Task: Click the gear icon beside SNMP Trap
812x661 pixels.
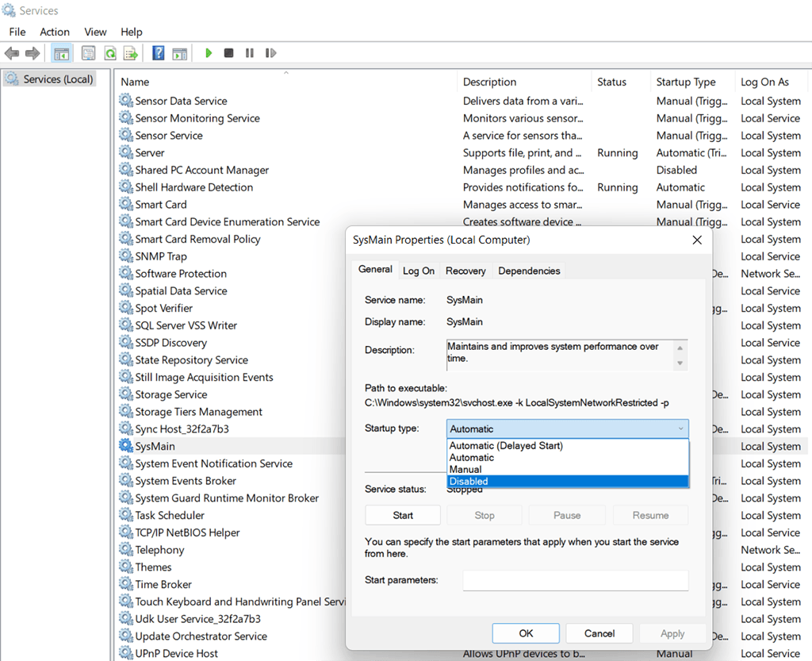Action: [126, 256]
